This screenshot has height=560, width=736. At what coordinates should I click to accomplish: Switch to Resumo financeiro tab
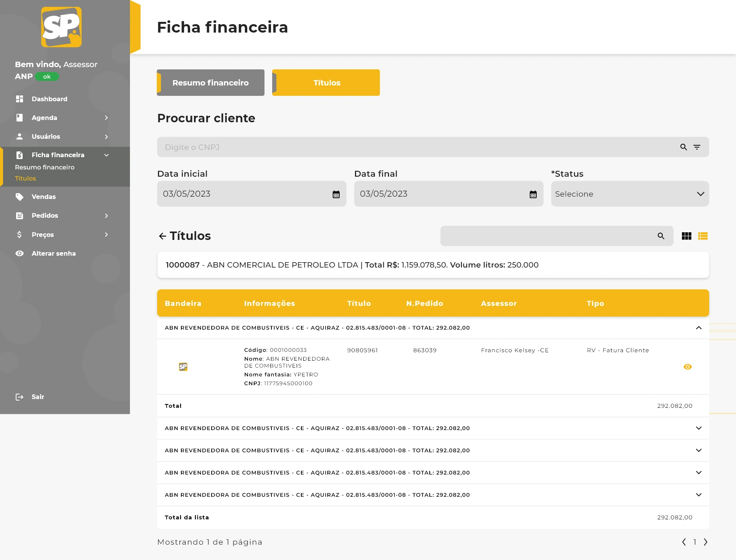[x=210, y=83]
